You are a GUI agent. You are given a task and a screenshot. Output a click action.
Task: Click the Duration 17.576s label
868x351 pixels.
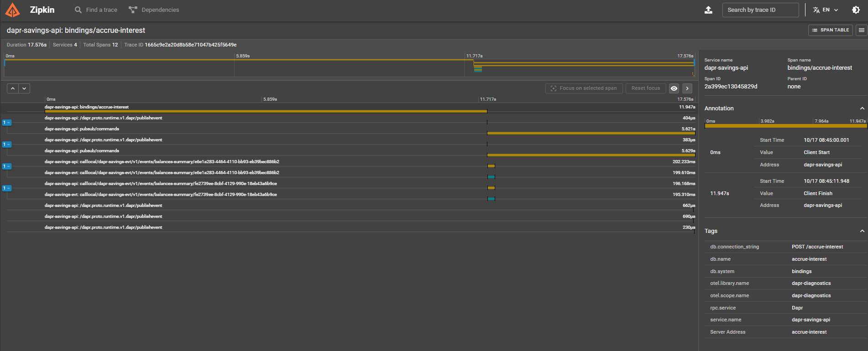tap(26, 45)
